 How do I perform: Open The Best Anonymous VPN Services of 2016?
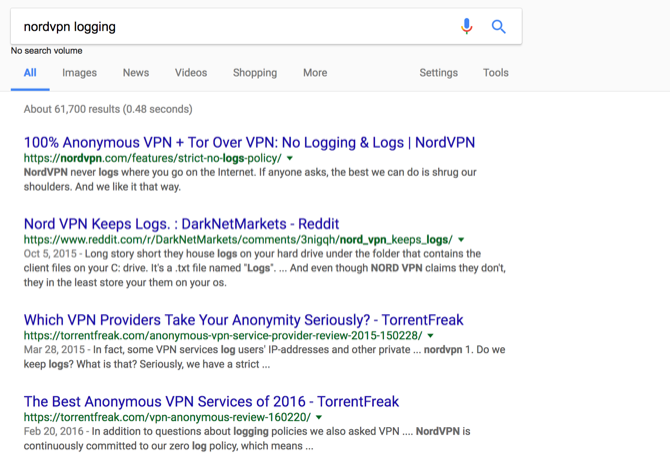211,401
